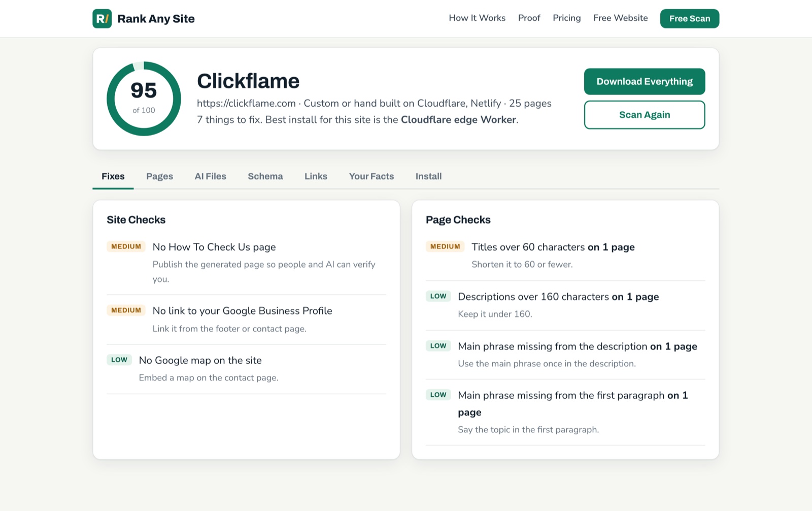This screenshot has width=812, height=511.
Task: Click the 95 of 100 score ring
Action: [x=144, y=99]
